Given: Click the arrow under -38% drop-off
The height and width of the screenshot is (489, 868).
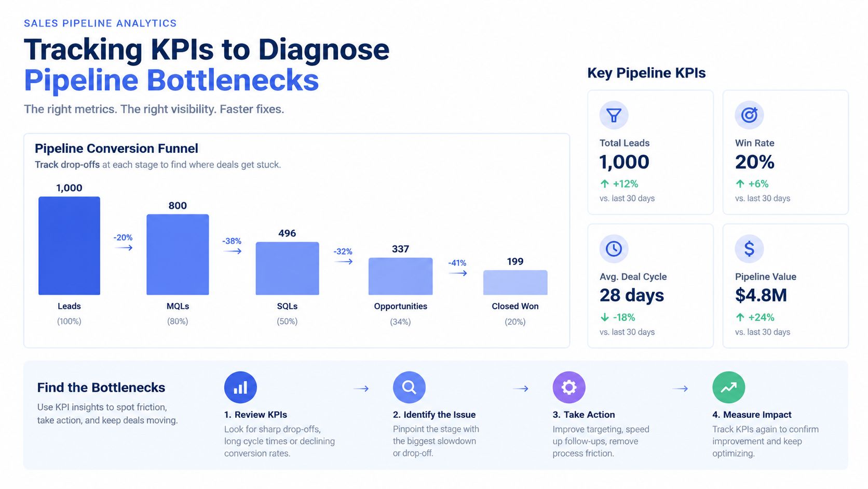Looking at the screenshot, I should click(x=233, y=252).
